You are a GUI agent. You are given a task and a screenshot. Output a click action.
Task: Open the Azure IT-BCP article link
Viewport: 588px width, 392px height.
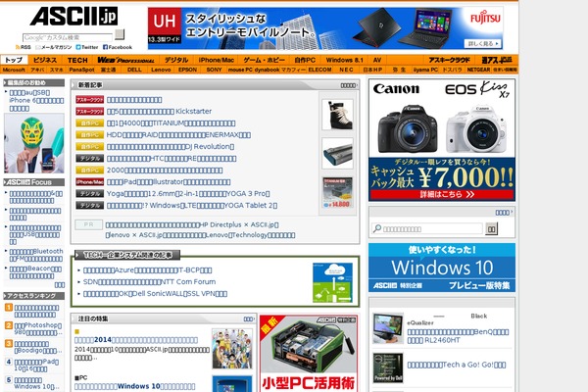(x=147, y=270)
